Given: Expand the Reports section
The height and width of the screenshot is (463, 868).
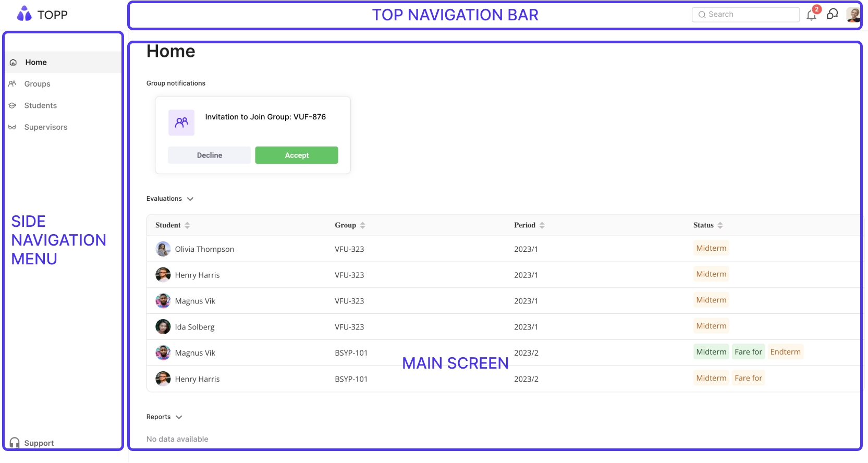Looking at the screenshot, I should [x=179, y=417].
